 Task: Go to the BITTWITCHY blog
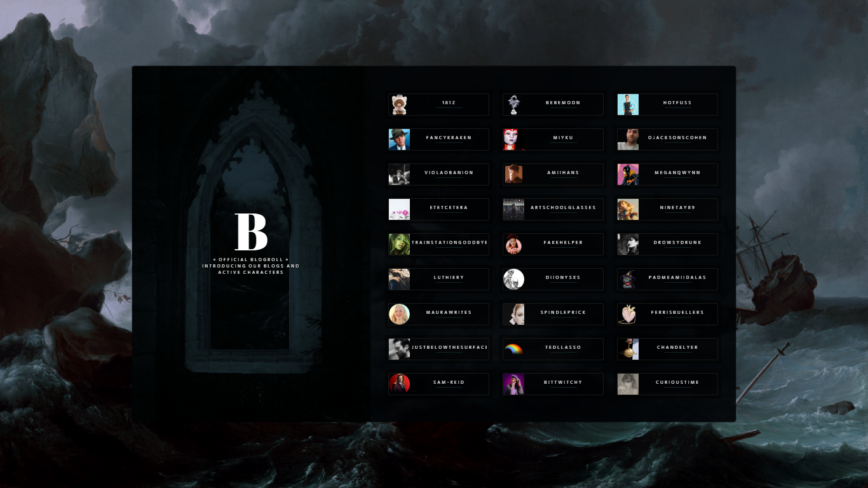tap(563, 383)
